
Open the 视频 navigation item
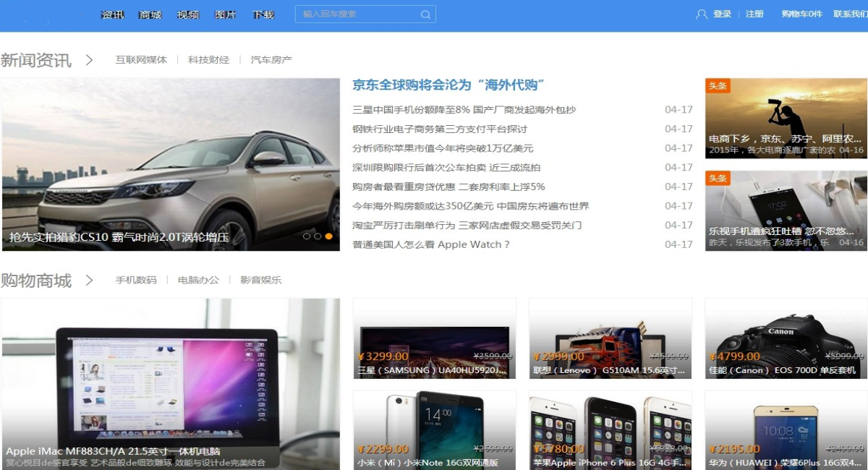[x=188, y=14]
